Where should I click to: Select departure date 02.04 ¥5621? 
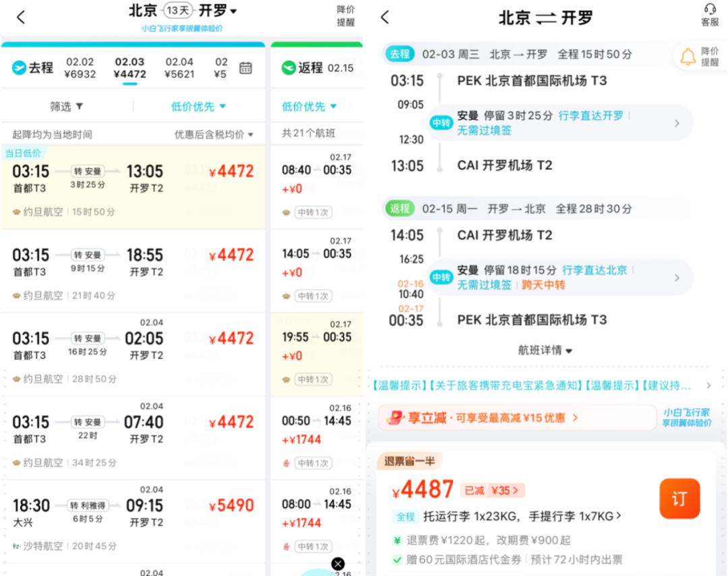click(179, 68)
